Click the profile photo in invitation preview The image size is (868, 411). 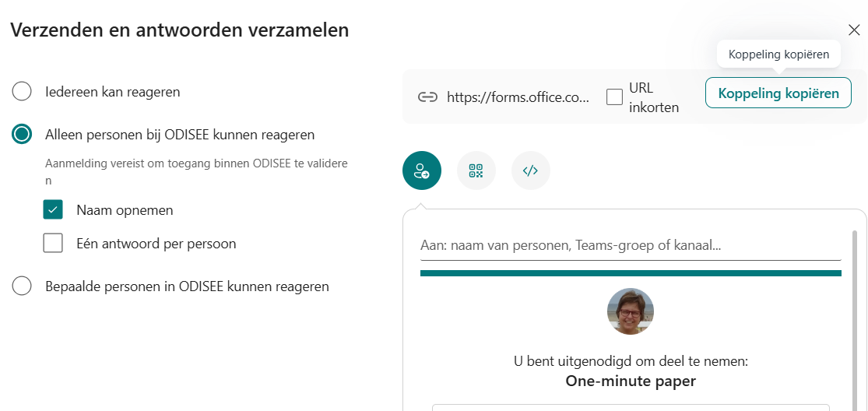(631, 311)
